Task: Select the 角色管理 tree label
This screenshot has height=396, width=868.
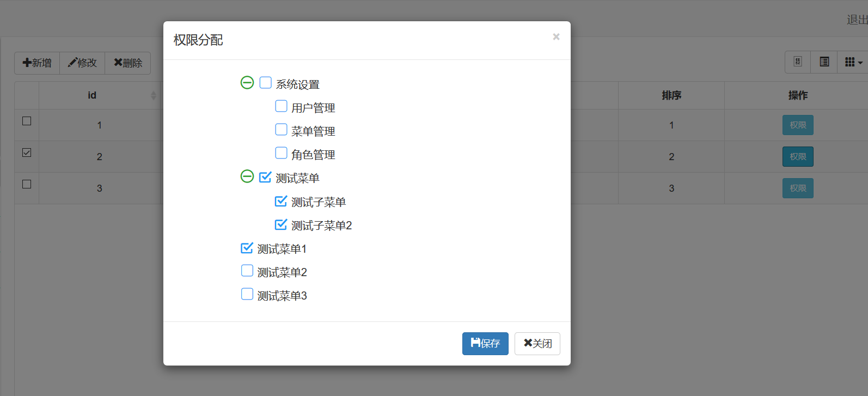Action: (x=313, y=155)
